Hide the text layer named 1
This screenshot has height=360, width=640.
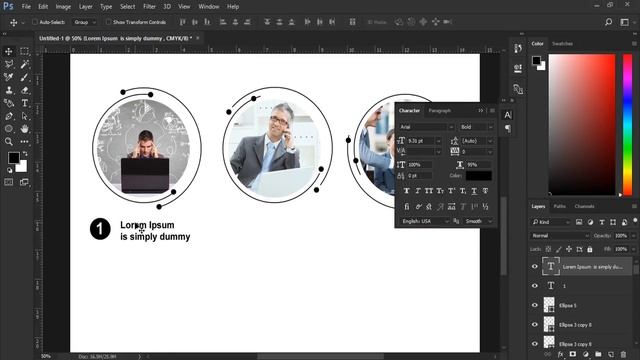point(535,286)
